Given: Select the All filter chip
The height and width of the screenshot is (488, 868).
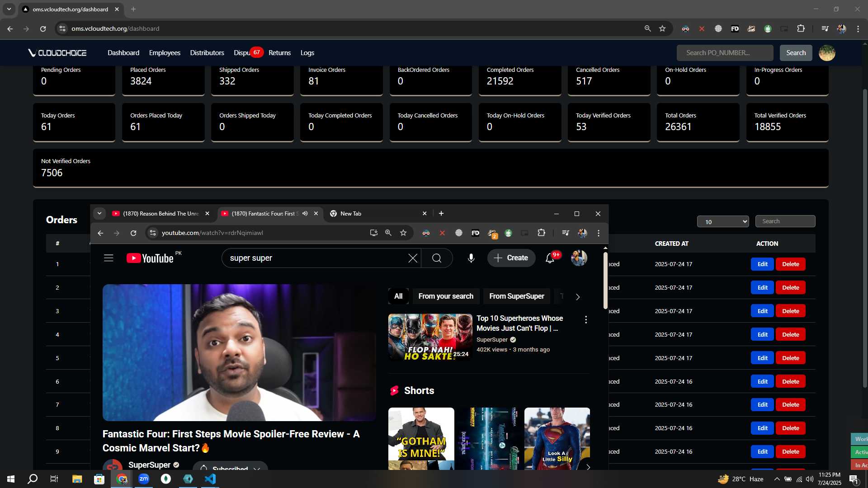Looking at the screenshot, I should [x=398, y=296].
